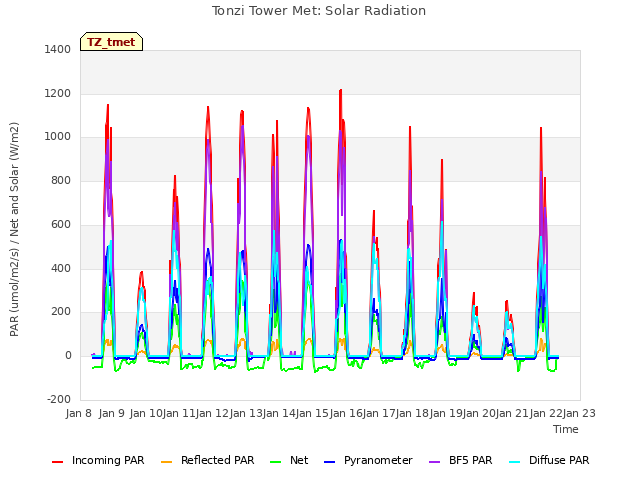640x480 pixels.
Task: Click the 0 y-axis tick label
Action: (x=68, y=356)
